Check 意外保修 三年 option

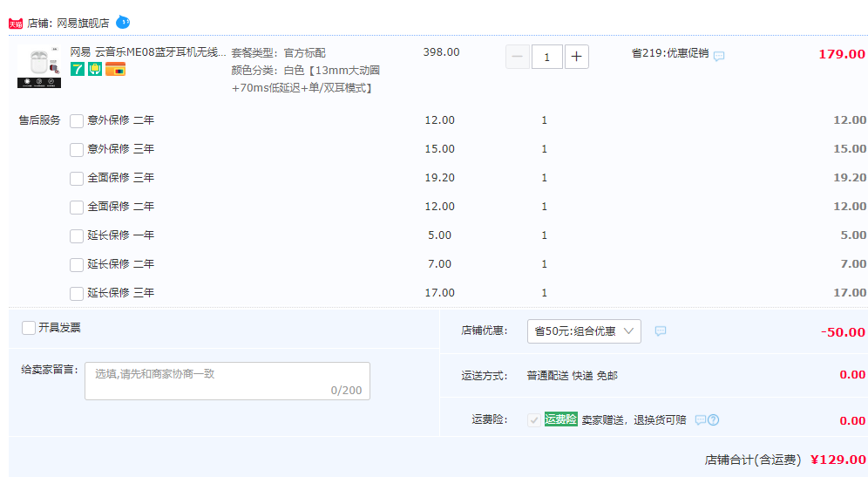(x=77, y=150)
